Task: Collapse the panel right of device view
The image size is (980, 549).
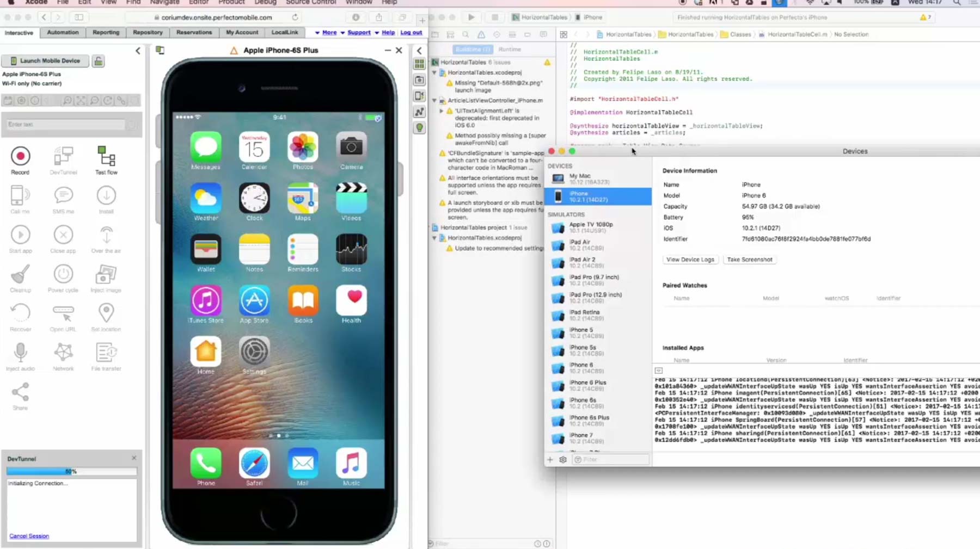Action: (x=419, y=51)
